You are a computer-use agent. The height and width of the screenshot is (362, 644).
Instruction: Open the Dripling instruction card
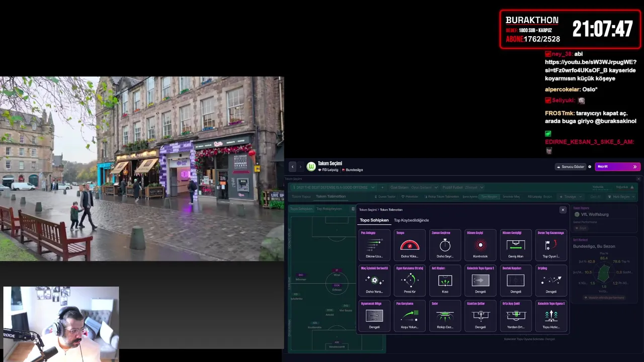(x=551, y=281)
